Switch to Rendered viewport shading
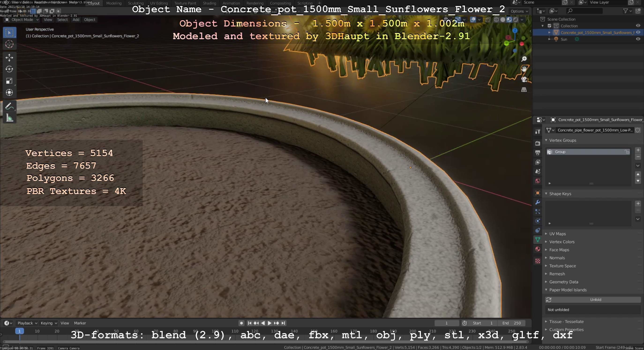The width and height of the screenshot is (644, 350). (516, 20)
